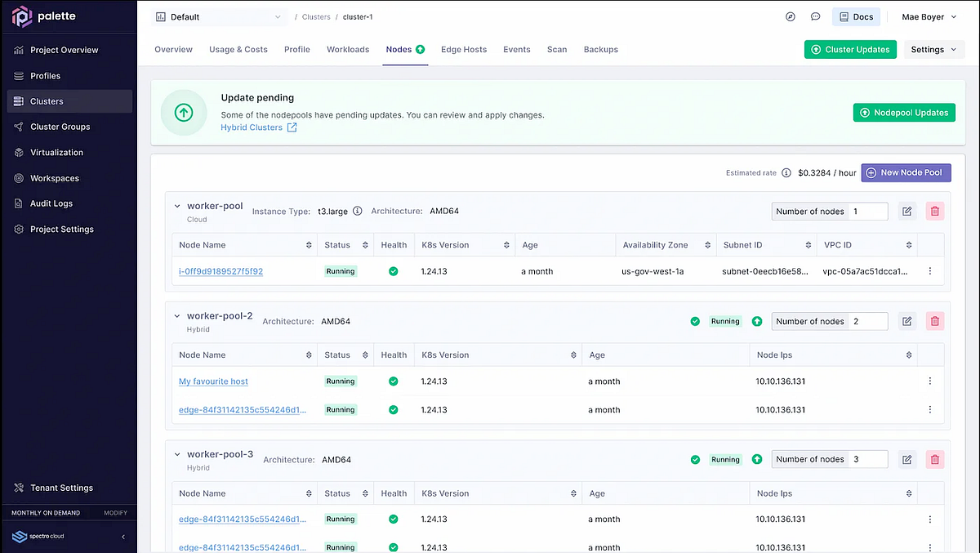Click the compass icon in top bar
Image resolution: width=980 pixels, height=553 pixels.
tap(791, 17)
